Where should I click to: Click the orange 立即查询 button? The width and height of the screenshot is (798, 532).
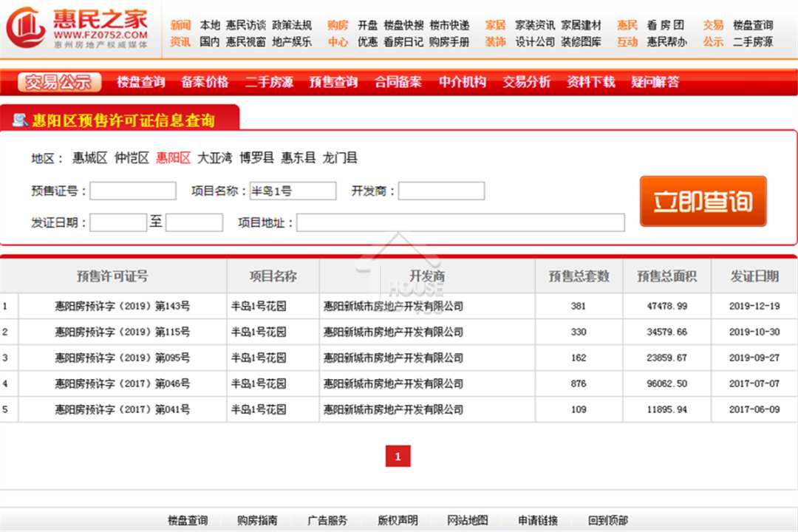click(703, 201)
